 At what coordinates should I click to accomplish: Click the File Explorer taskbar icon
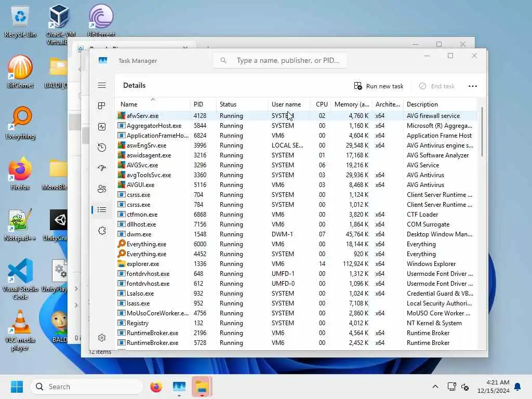[202, 387]
